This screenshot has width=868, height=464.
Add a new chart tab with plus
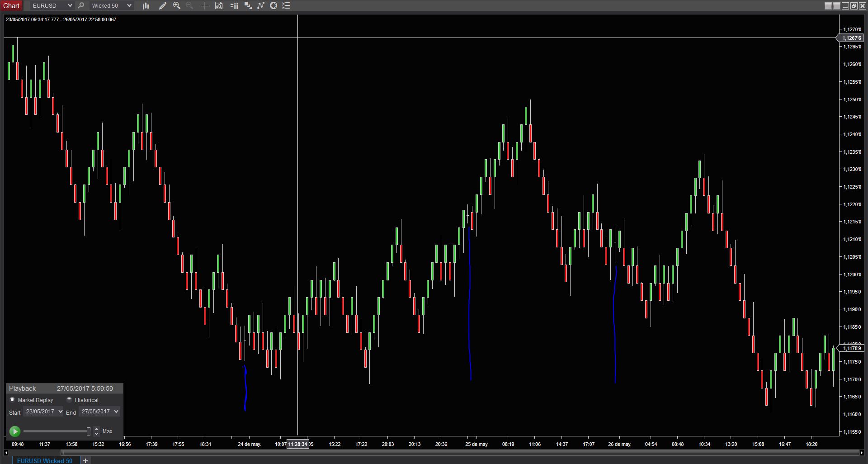[85, 460]
